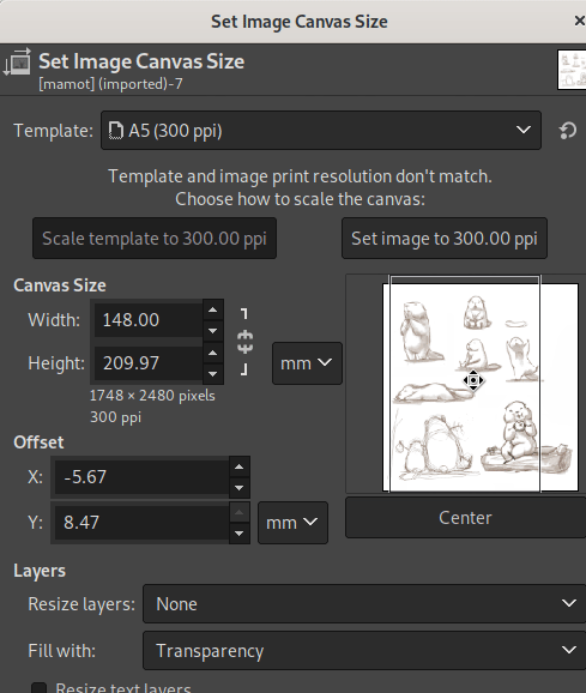
Task: Decrease canvas Height with down arrow
Action: coord(213,374)
